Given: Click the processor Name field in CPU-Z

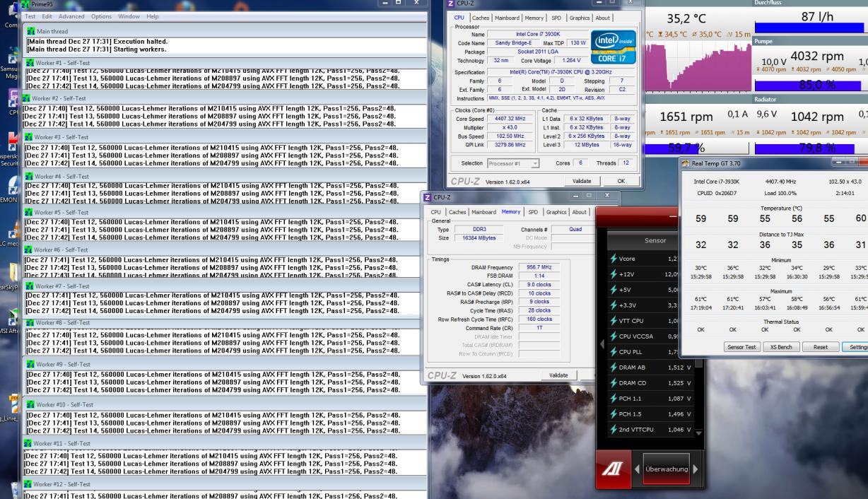Looking at the screenshot, I should [x=537, y=34].
